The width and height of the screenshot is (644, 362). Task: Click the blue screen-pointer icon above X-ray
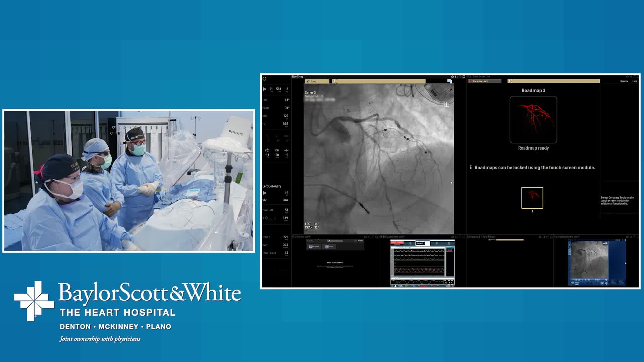(x=449, y=81)
